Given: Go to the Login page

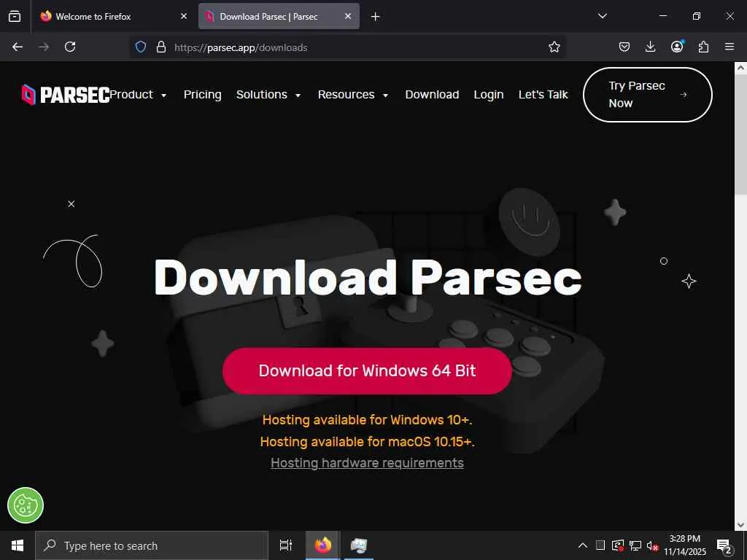Looking at the screenshot, I should pos(489,94).
